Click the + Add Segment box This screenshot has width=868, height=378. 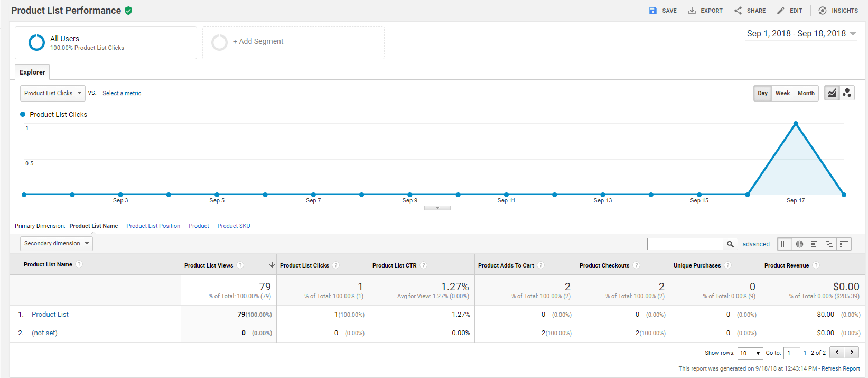293,43
